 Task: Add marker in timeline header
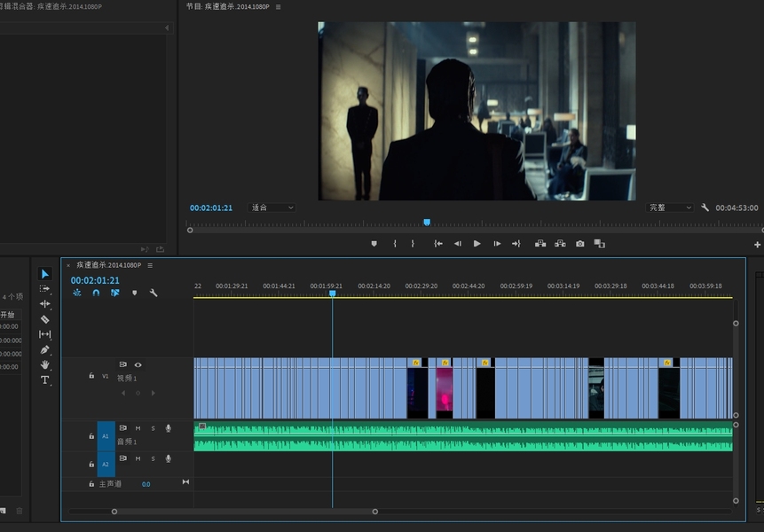click(135, 293)
